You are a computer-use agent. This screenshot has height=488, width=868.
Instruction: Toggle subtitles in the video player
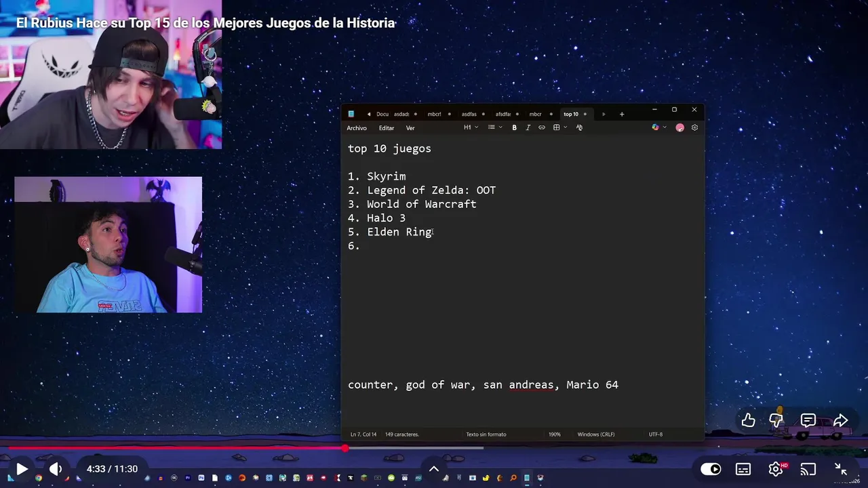point(743,469)
